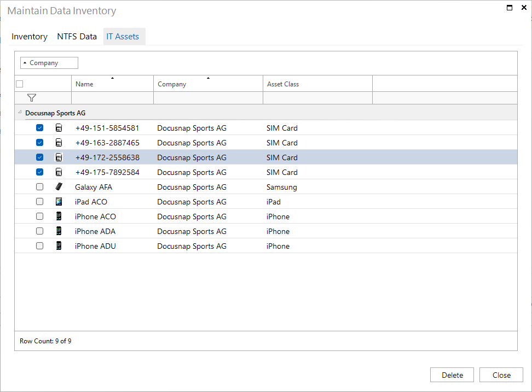
Task: Select the iPhone ADA row name
Action: (95, 231)
